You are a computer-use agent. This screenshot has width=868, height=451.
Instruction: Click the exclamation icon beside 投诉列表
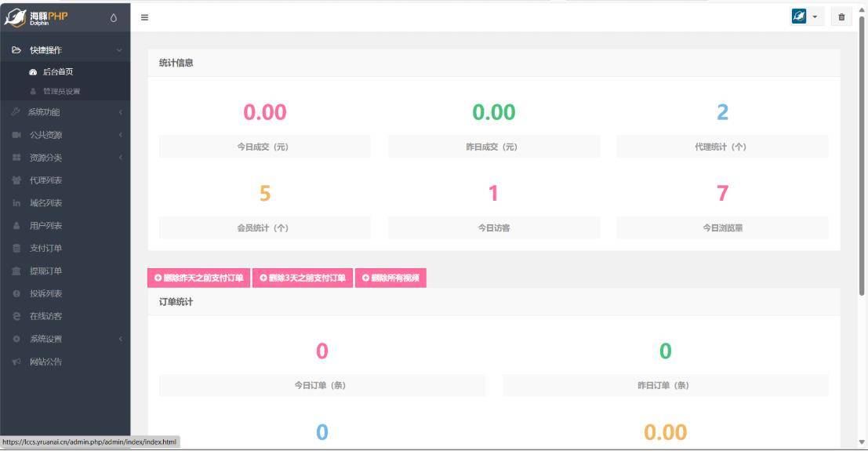click(16, 293)
